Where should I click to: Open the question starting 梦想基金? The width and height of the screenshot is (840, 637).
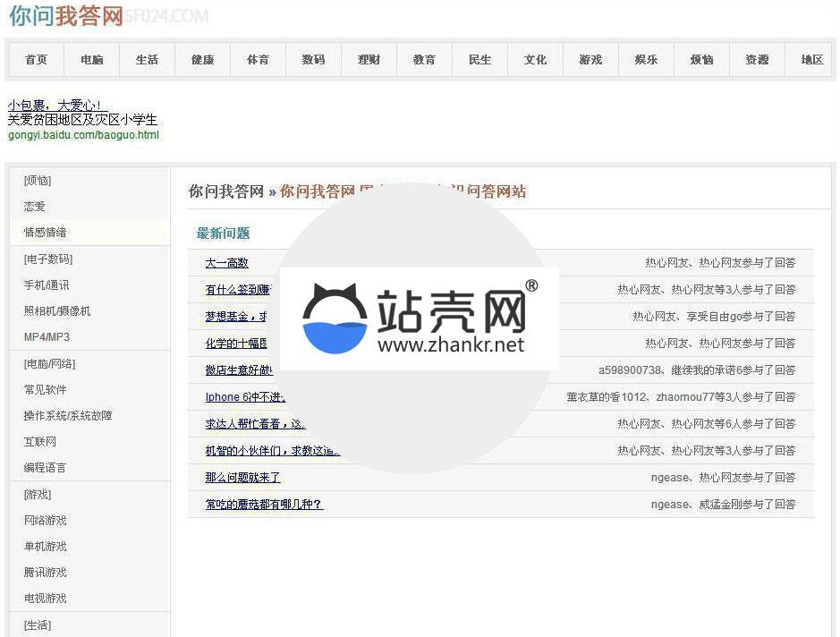[x=235, y=317]
